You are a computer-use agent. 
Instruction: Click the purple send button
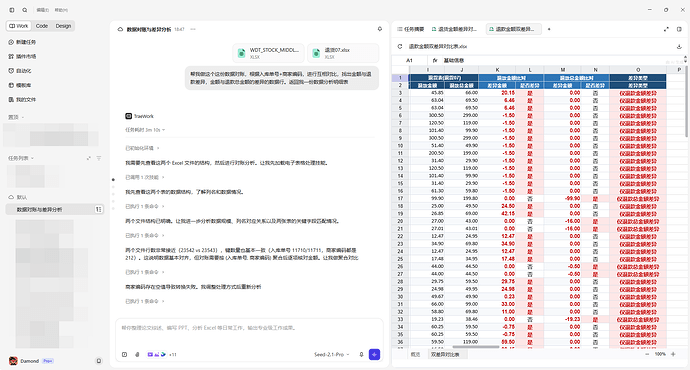coord(374,354)
